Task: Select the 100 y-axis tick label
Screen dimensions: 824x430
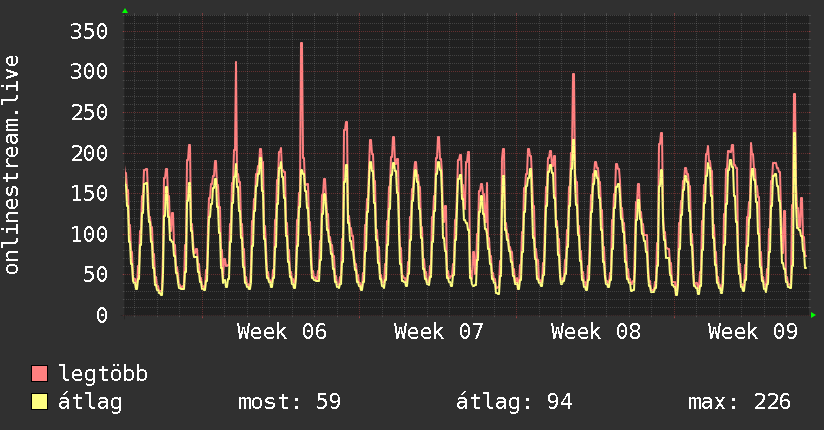Action: tap(90, 234)
